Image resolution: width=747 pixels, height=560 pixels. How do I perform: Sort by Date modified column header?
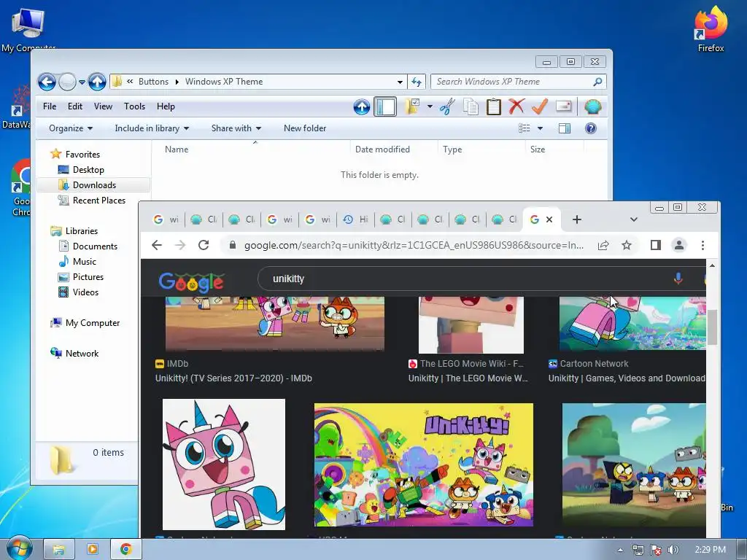pyautogui.click(x=382, y=149)
